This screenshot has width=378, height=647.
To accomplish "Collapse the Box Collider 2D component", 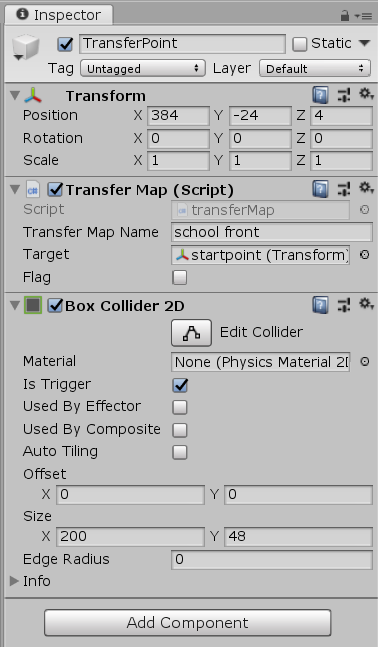I will pyautogui.click(x=15, y=305).
